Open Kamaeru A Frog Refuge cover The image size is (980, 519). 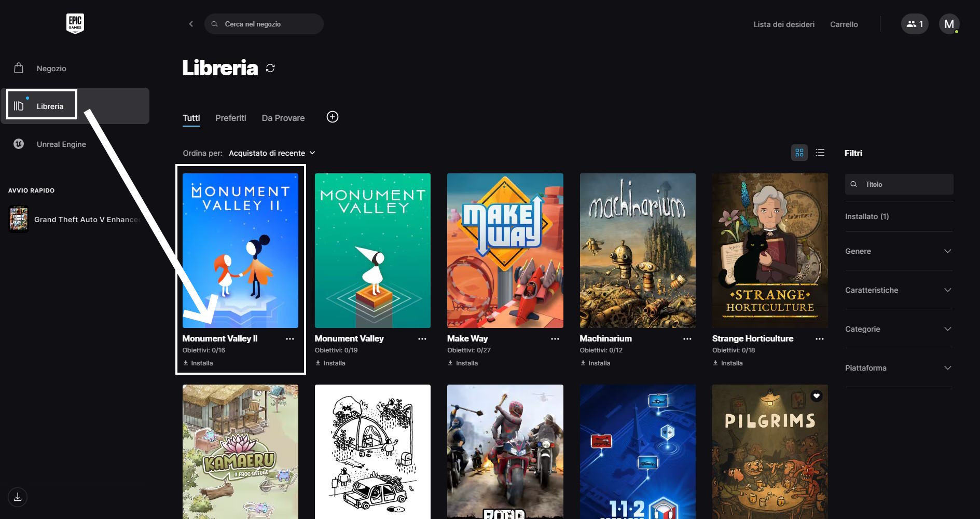pyautogui.click(x=240, y=452)
